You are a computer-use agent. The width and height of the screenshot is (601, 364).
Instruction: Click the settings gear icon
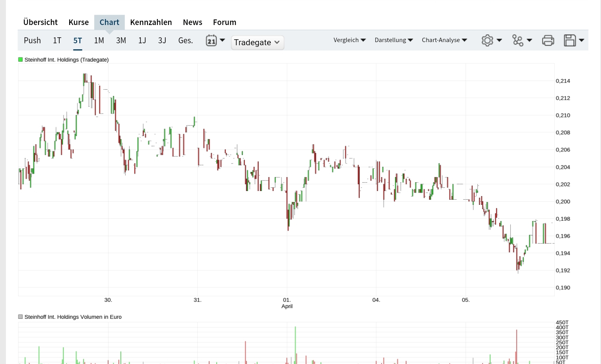click(487, 40)
